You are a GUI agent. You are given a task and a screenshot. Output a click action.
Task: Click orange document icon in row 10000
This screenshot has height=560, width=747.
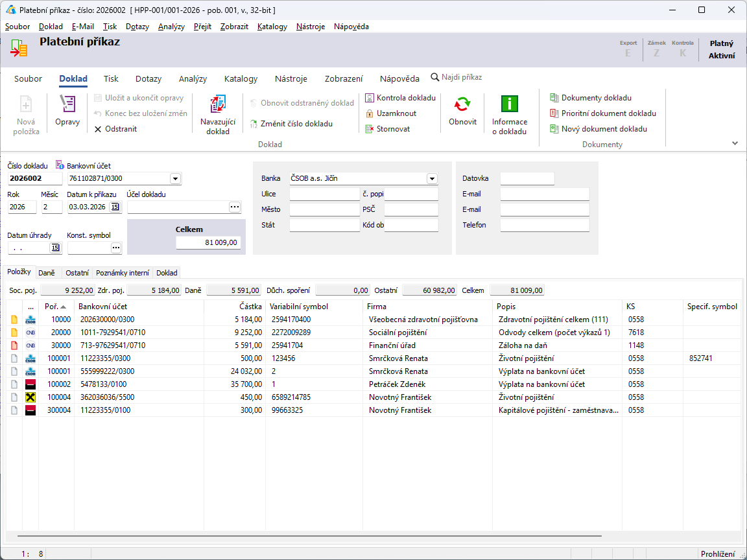(x=14, y=320)
